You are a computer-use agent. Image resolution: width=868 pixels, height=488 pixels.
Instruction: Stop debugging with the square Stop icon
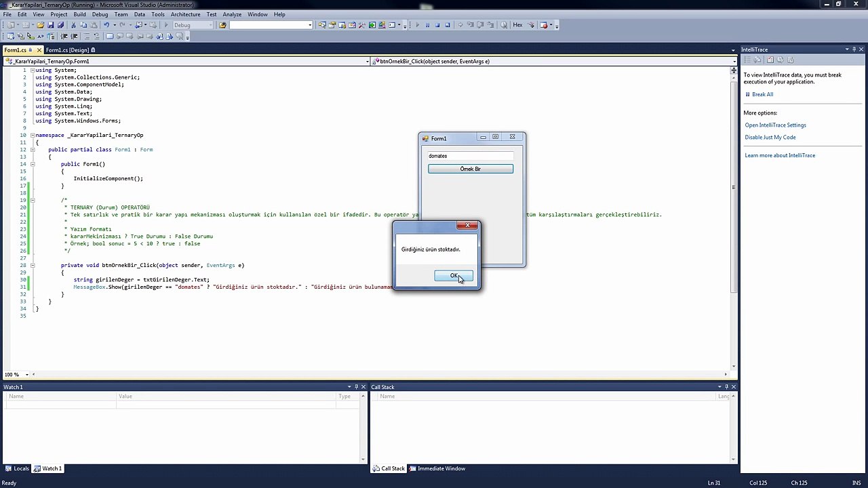(x=437, y=25)
